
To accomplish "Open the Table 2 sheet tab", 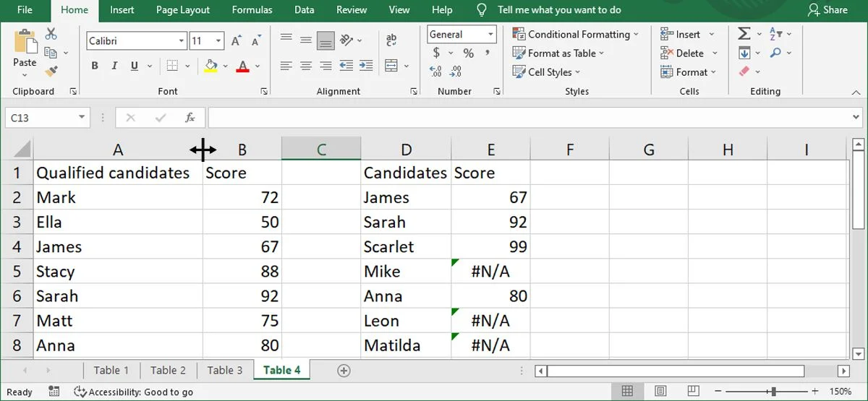I will pyautogui.click(x=168, y=370).
